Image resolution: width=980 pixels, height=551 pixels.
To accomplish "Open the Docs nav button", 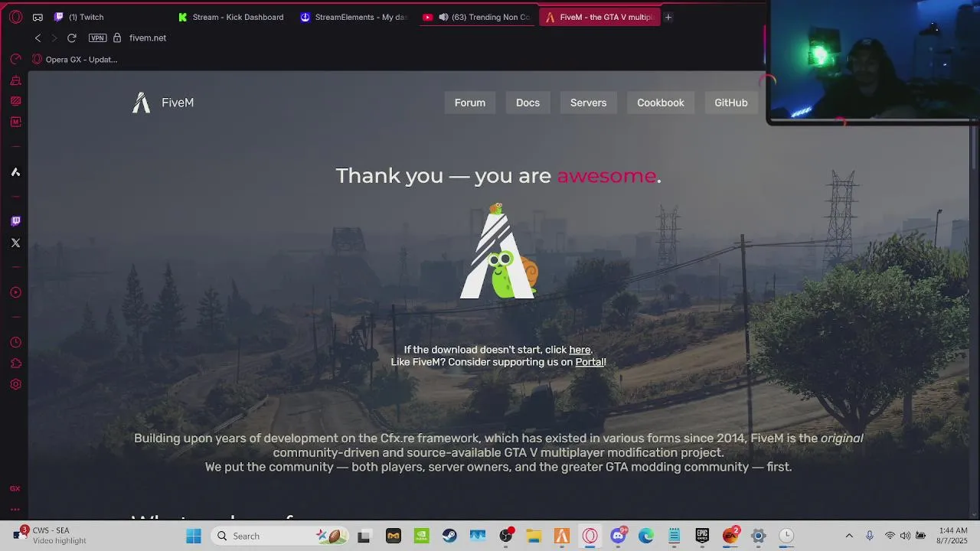I will (x=528, y=103).
